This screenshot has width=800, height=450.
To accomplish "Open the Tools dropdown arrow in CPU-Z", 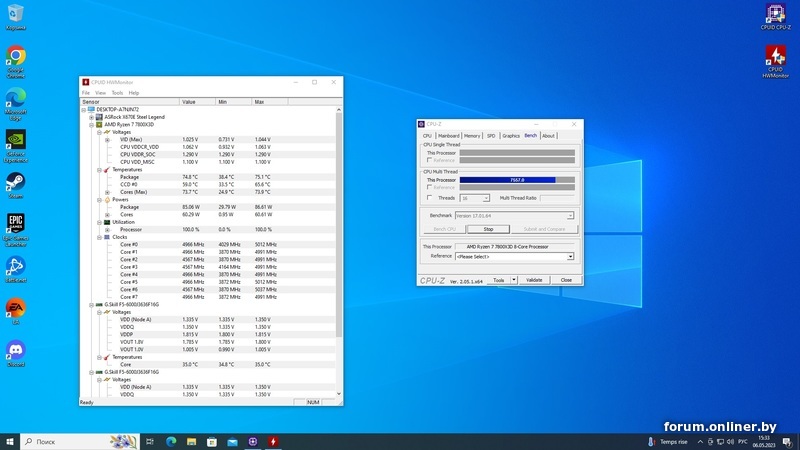I will (514, 280).
